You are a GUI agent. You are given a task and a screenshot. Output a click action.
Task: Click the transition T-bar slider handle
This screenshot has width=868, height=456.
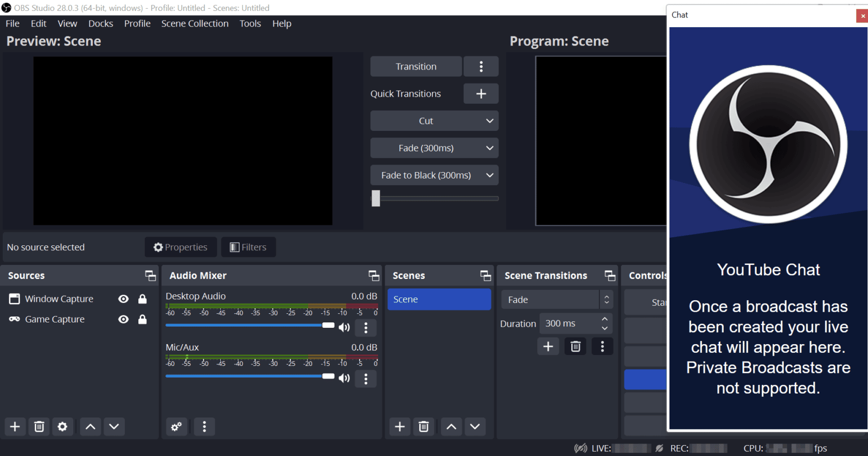coord(376,198)
